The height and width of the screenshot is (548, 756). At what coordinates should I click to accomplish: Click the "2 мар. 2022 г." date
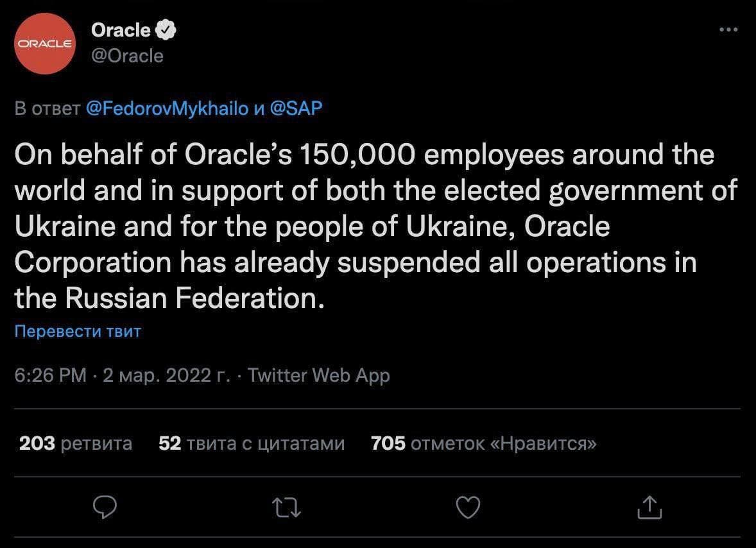coord(166,375)
